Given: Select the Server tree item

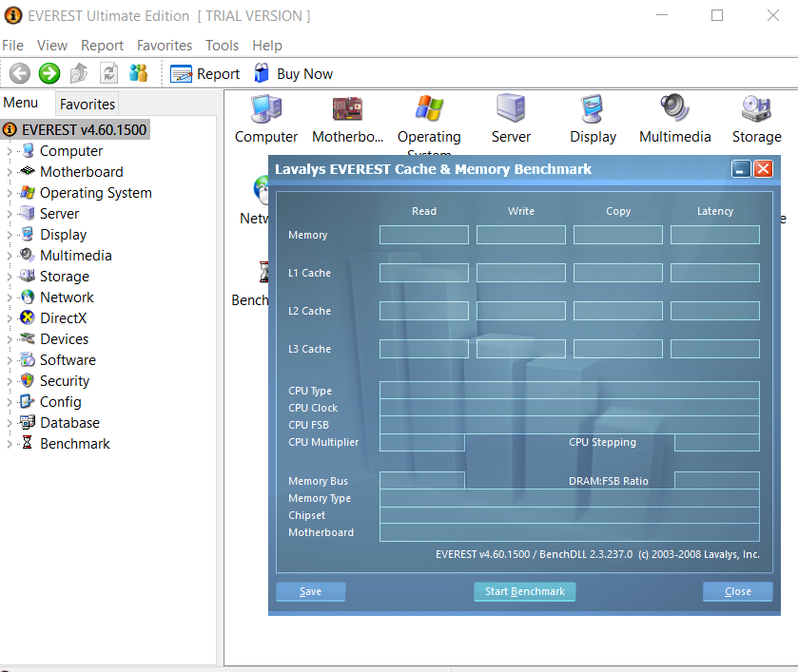Looking at the screenshot, I should (x=60, y=214).
